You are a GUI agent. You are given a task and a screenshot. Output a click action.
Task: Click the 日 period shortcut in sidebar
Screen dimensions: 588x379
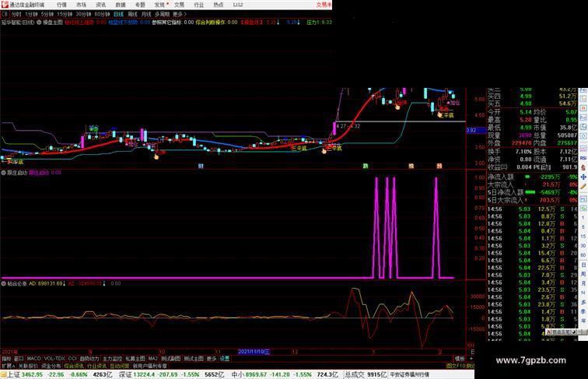coord(583,265)
